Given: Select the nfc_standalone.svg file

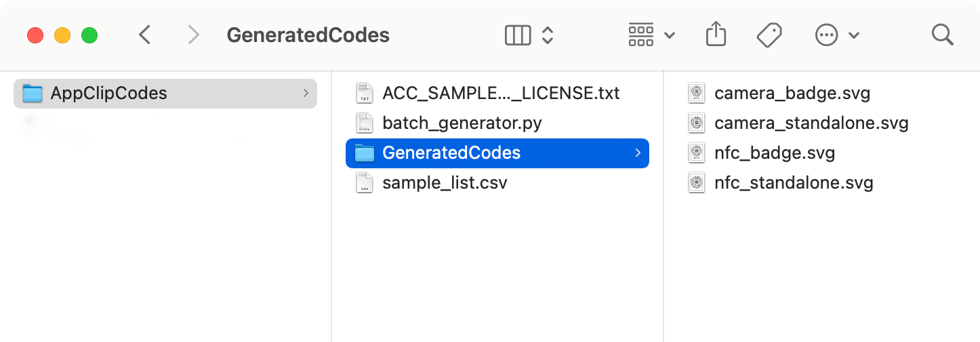Looking at the screenshot, I should pyautogui.click(x=794, y=183).
